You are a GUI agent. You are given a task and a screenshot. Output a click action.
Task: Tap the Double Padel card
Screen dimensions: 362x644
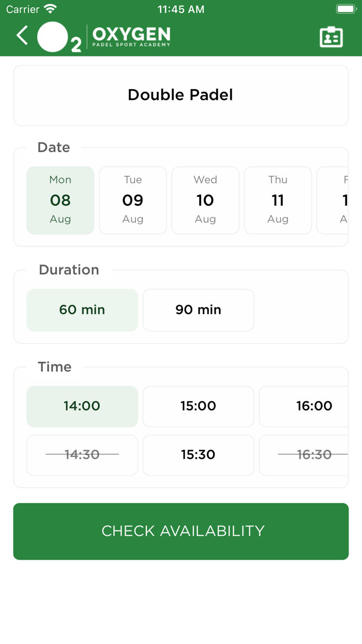[x=180, y=95]
